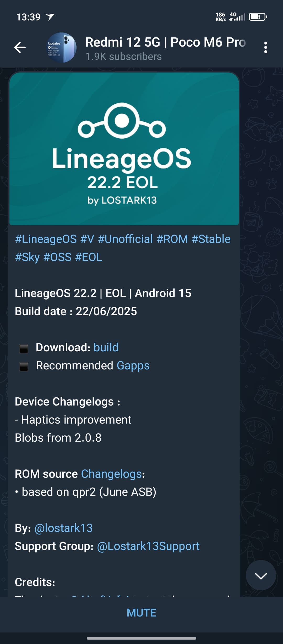The width and height of the screenshot is (283, 644).
Task: Tap the @lostark13 username mention
Action: (x=63, y=528)
